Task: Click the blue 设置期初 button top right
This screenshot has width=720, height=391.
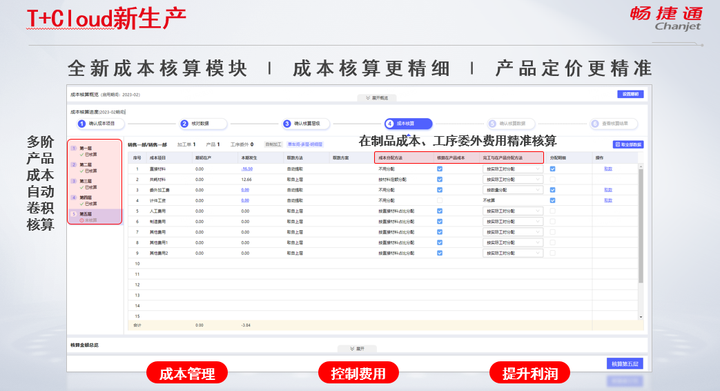Action: [x=630, y=94]
